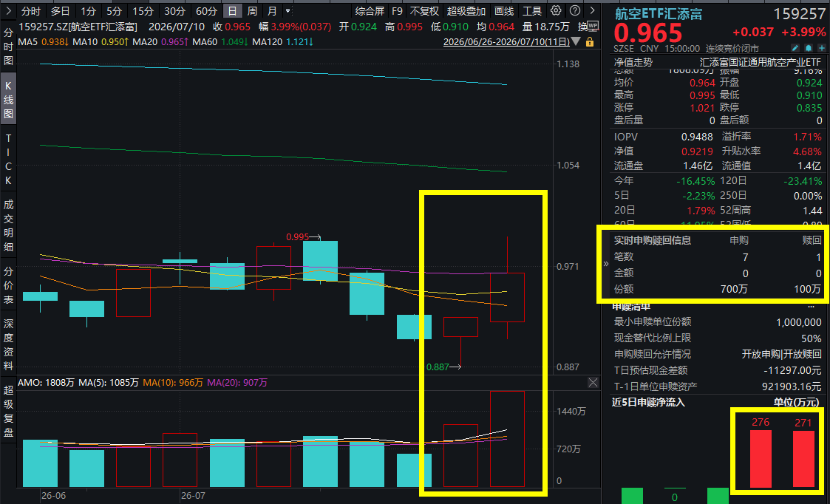
Task: Collapse the right panel with double-arrow
Action: tap(606, 264)
